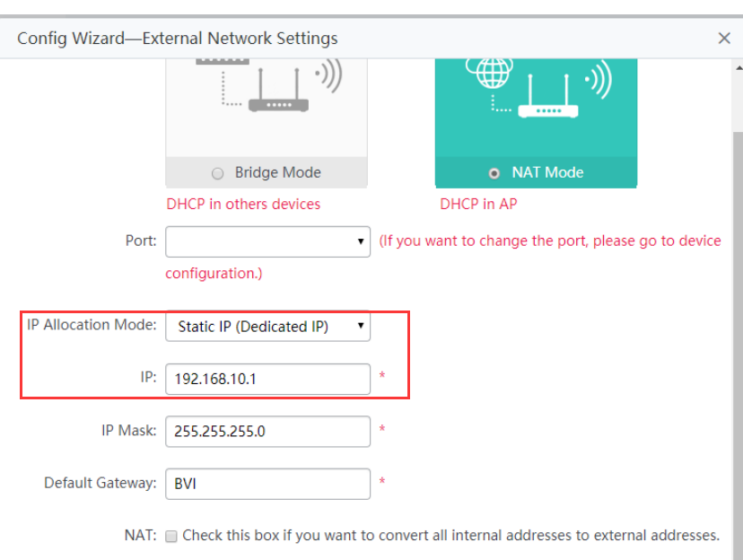The width and height of the screenshot is (743, 560).
Task: Click the wireless signal icon in Bridge card
Action: click(328, 74)
